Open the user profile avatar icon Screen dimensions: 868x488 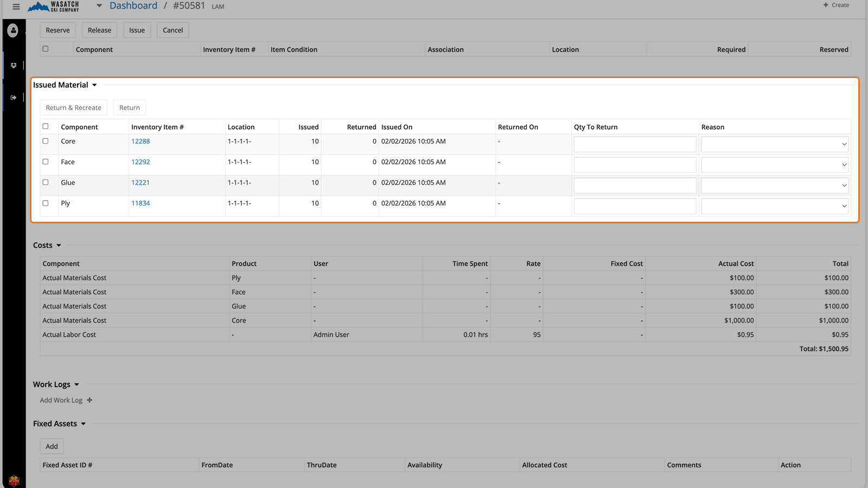pyautogui.click(x=13, y=31)
